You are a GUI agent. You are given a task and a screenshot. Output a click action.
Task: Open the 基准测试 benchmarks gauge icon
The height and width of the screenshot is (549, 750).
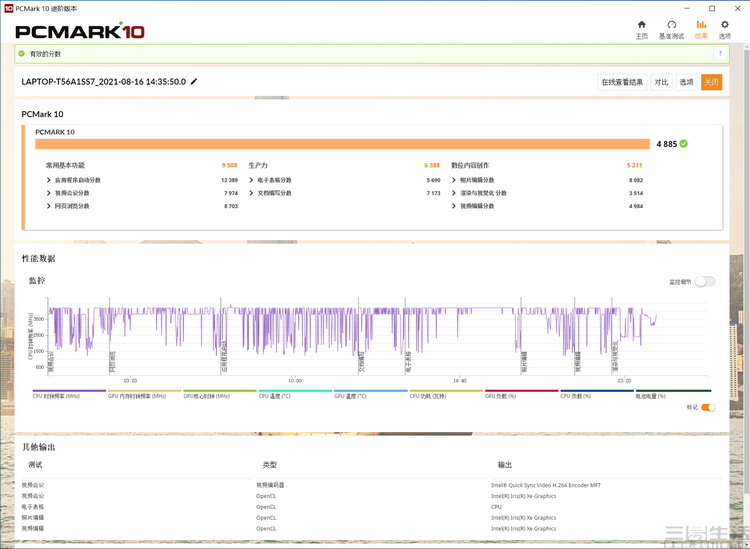coord(672,24)
